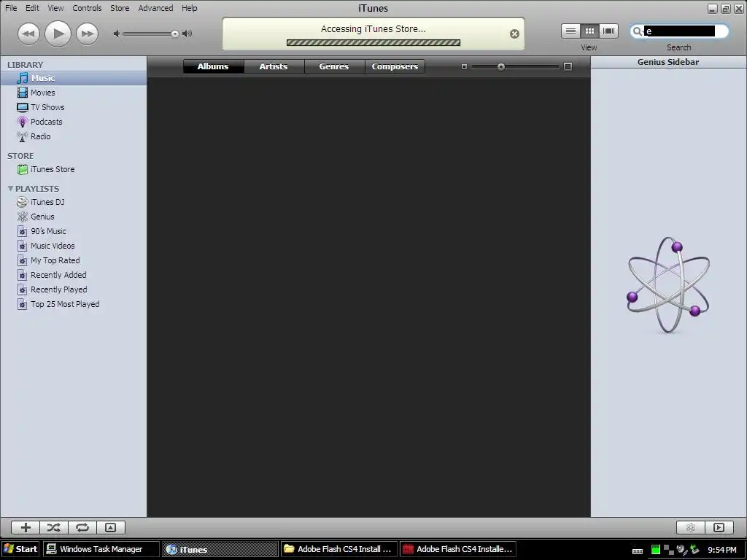The width and height of the screenshot is (747, 560).
Task: Select Music in the Library
Action: point(74,78)
